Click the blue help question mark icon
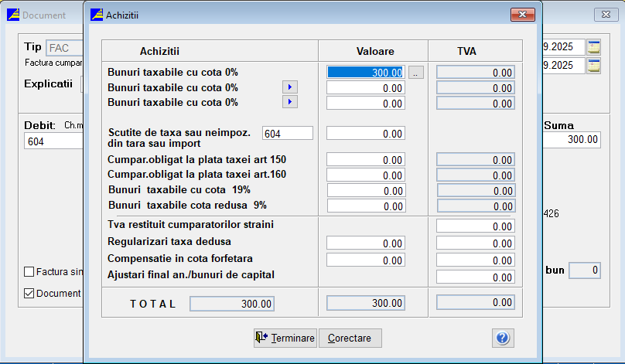625x364 pixels. (x=503, y=338)
